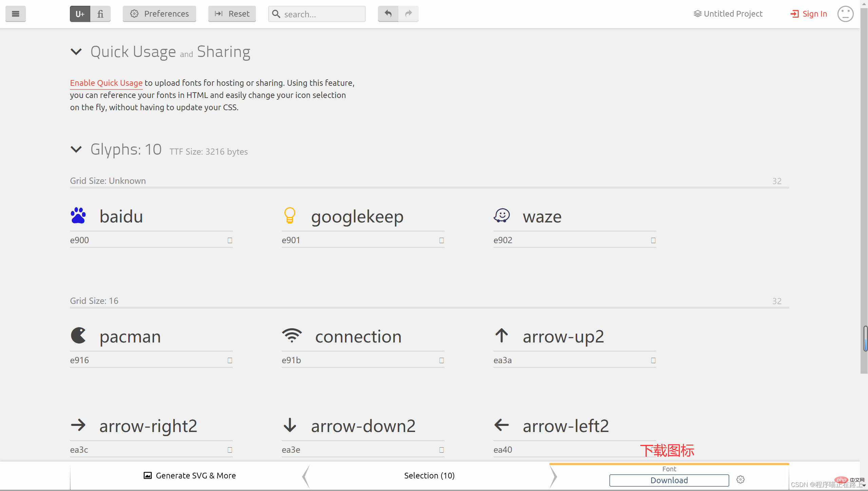This screenshot has width=868, height=491.
Task: Click the Sign In menu item
Action: (808, 14)
